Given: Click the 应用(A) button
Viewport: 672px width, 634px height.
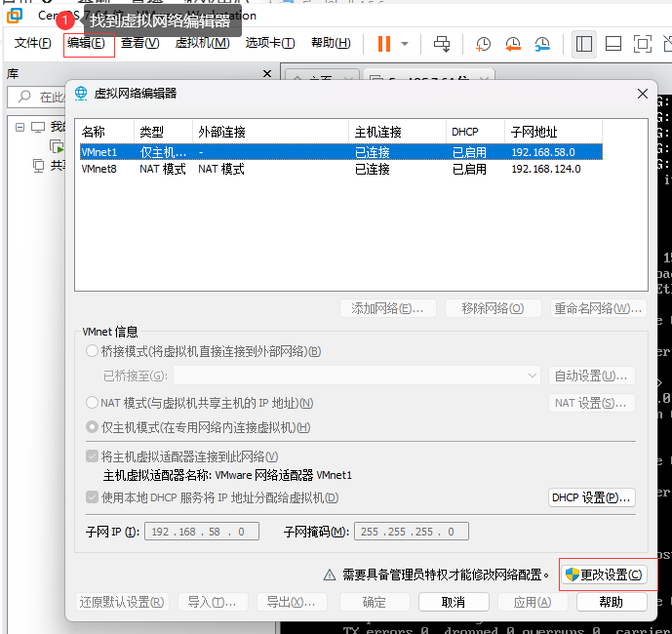Looking at the screenshot, I should [x=533, y=602].
